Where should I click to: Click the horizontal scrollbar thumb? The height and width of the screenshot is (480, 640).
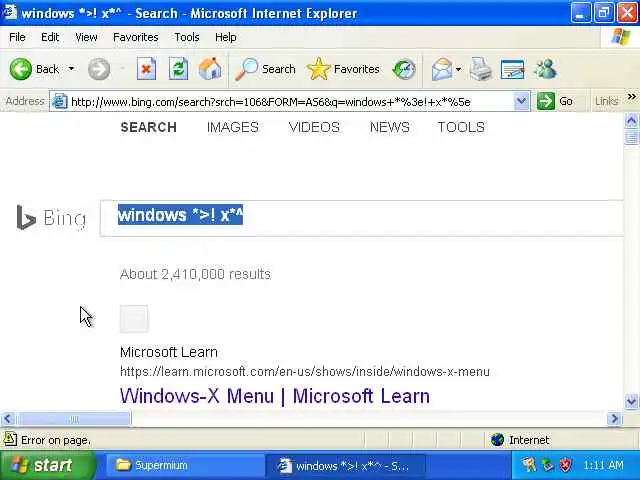pos(73,418)
